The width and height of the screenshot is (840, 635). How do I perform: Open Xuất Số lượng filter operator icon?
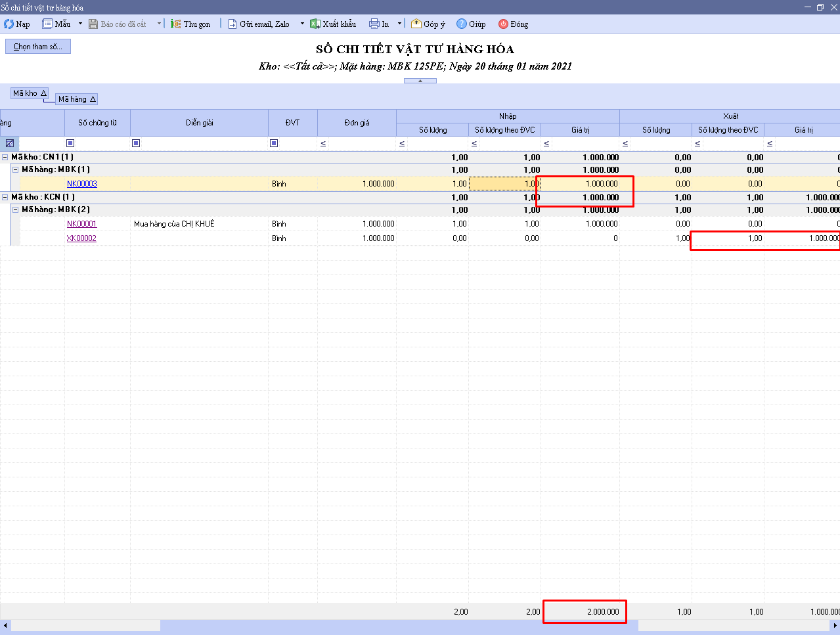(625, 143)
